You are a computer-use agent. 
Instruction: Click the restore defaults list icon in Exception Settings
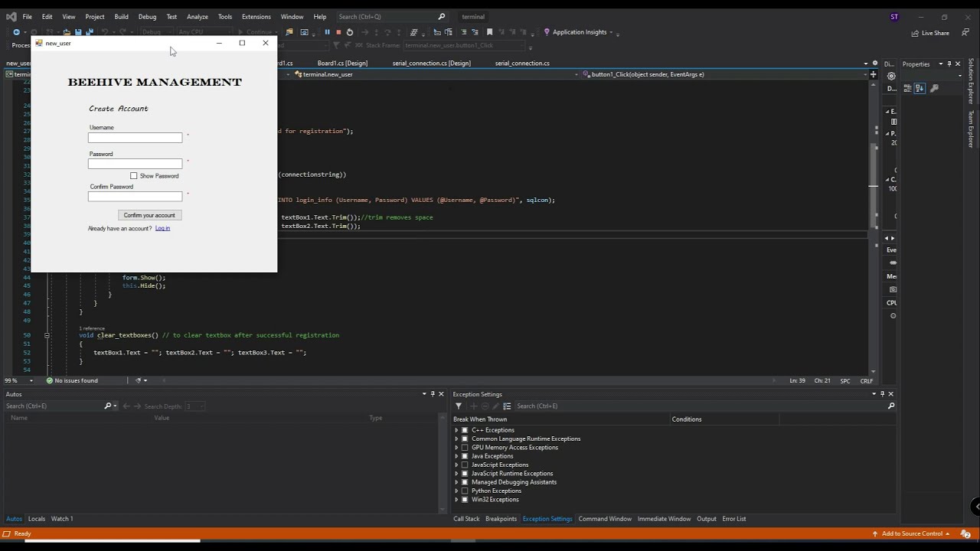pos(507,406)
